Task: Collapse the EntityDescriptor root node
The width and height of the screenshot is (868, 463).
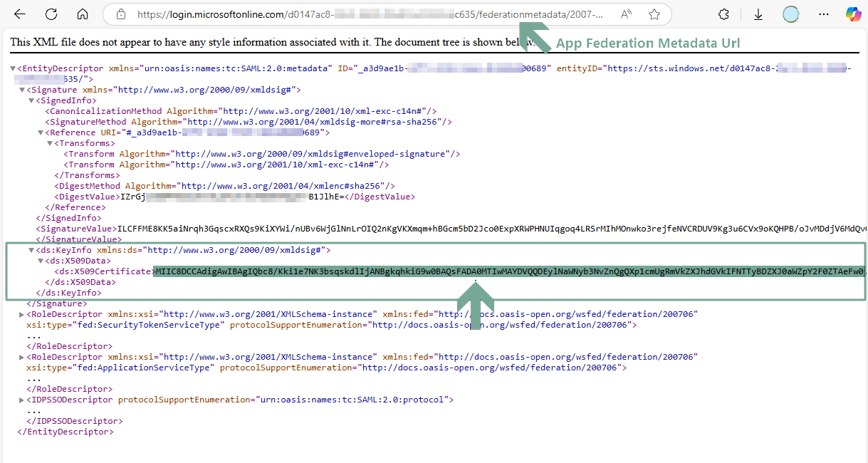Action: tap(13, 68)
